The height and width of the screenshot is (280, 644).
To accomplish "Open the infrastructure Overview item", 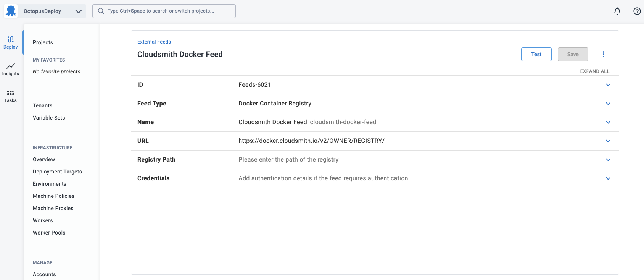I will point(44,159).
